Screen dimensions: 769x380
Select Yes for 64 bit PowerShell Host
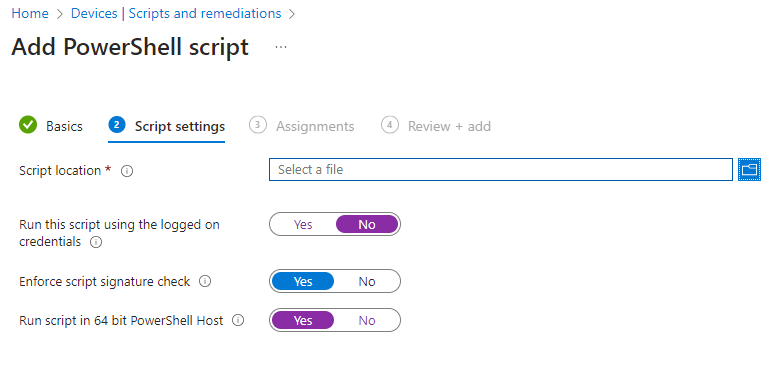[303, 321]
